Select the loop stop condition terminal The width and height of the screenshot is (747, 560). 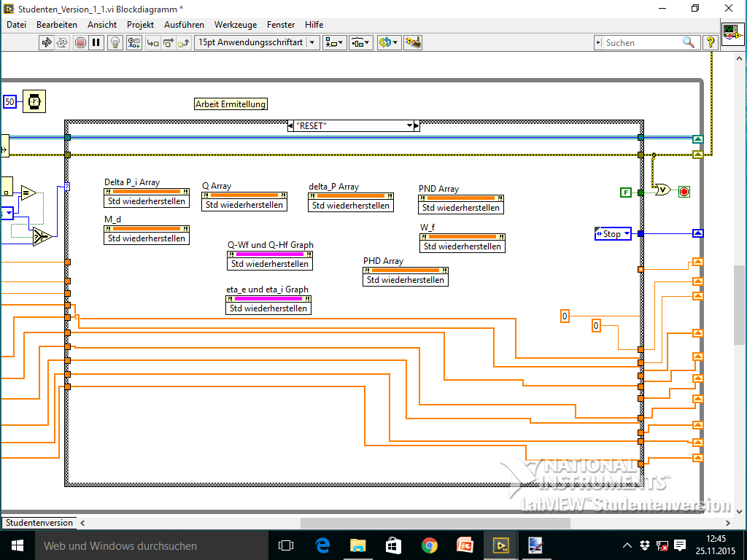click(684, 192)
